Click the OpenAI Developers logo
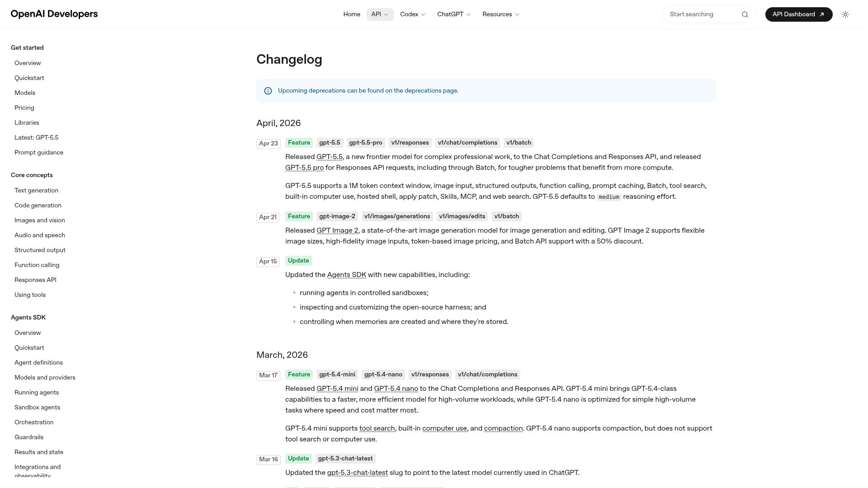The image size is (868, 488). (54, 14)
